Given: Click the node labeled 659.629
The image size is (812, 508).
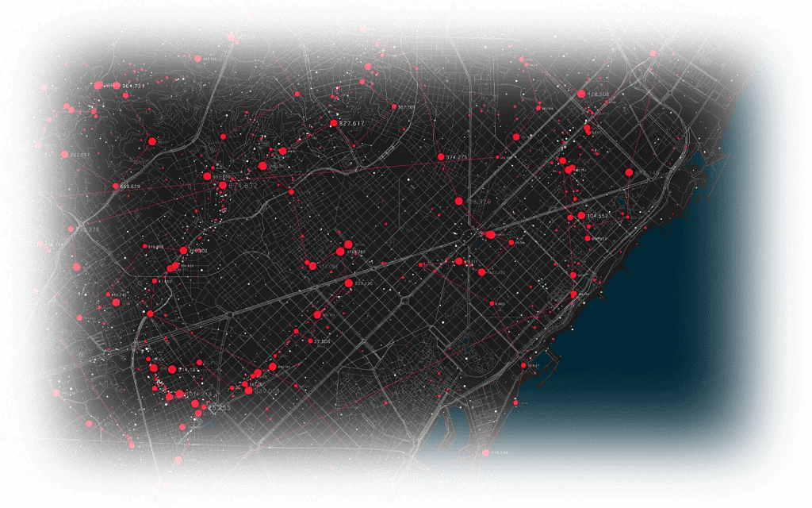Looking at the screenshot, I should (116, 187).
